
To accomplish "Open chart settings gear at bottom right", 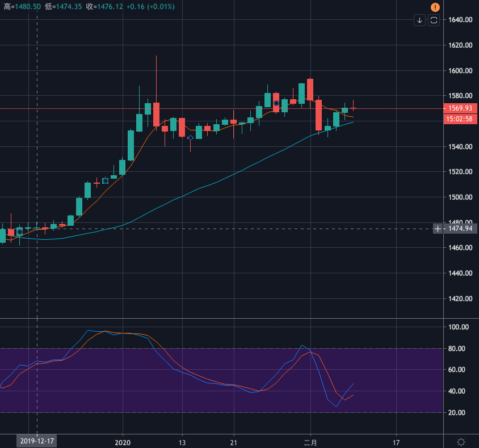I will click(x=461, y=442).
